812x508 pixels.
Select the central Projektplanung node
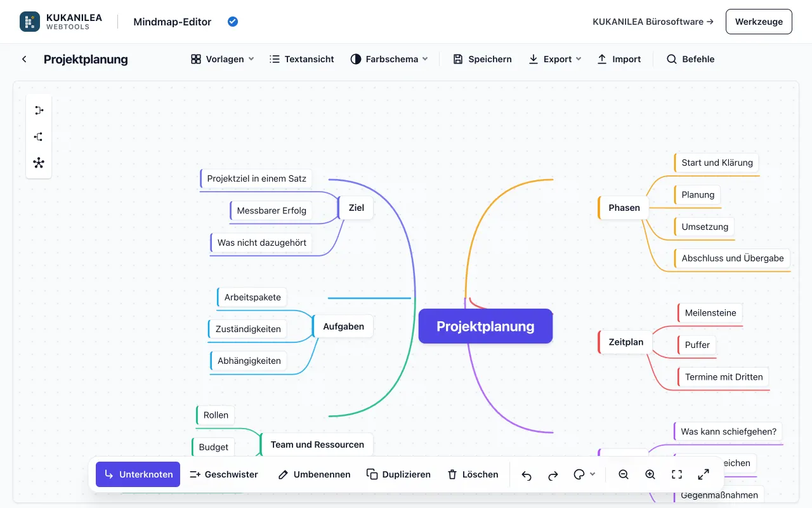(x=485, y=326)
